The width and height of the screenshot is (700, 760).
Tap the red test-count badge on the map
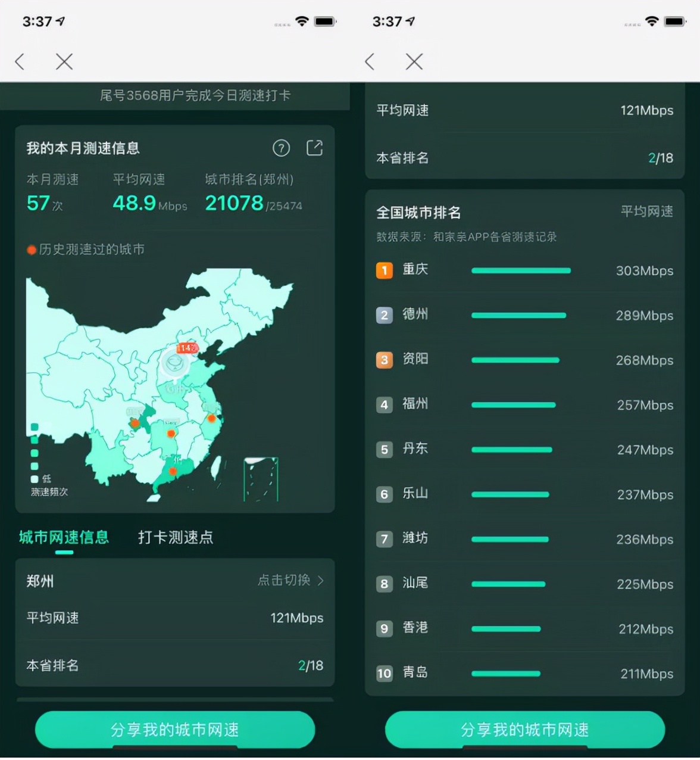(186, 348)
